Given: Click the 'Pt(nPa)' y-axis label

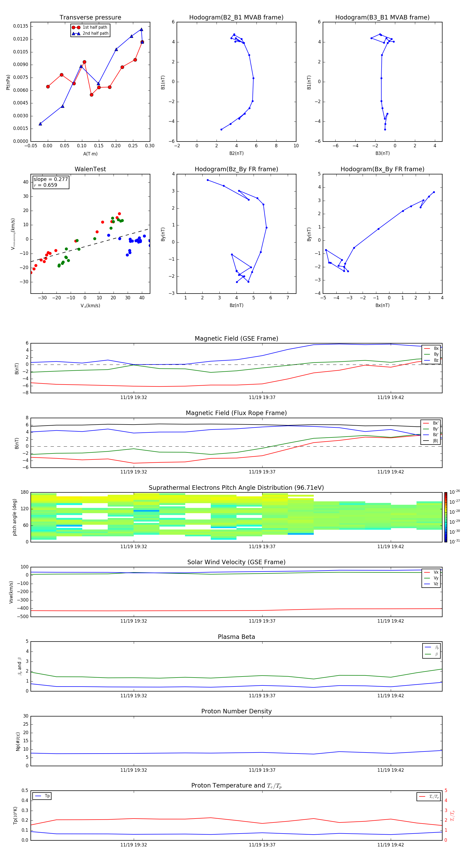Looking at the screenshot, I should coord(8,82).
